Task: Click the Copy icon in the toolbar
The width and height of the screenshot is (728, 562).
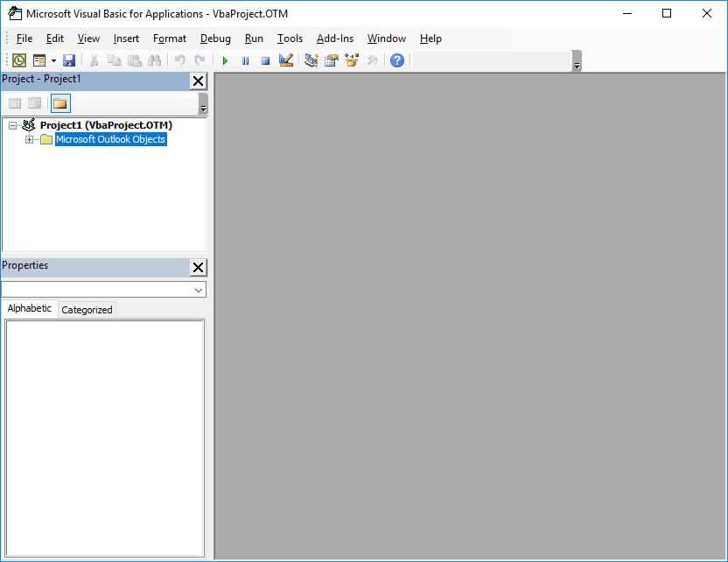Action: 115,60
